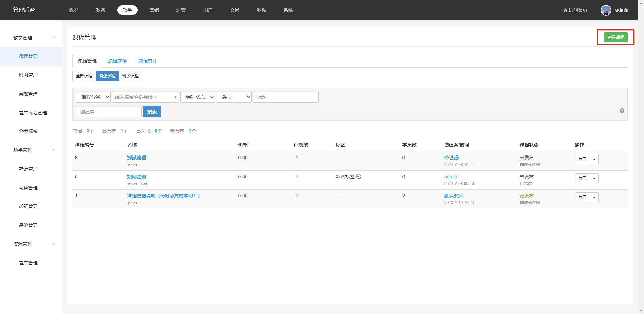
Task: Click the admin avatar image
Action: 606,10
